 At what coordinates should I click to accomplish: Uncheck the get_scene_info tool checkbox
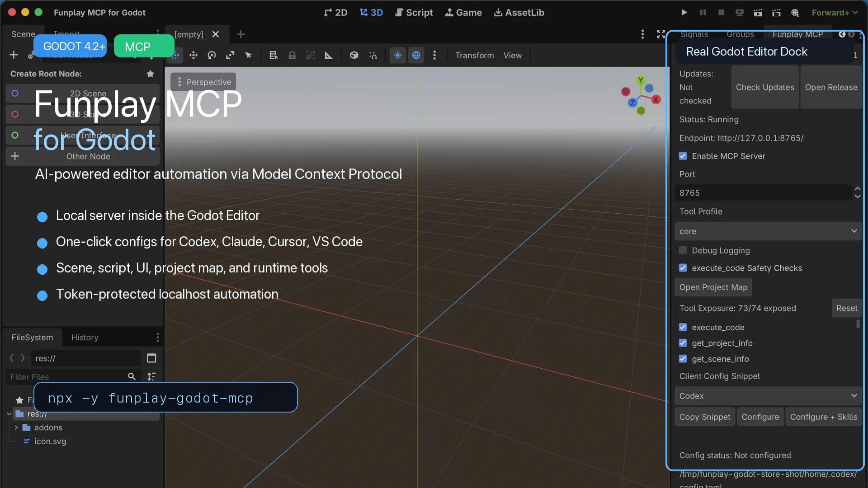point(683,359)
